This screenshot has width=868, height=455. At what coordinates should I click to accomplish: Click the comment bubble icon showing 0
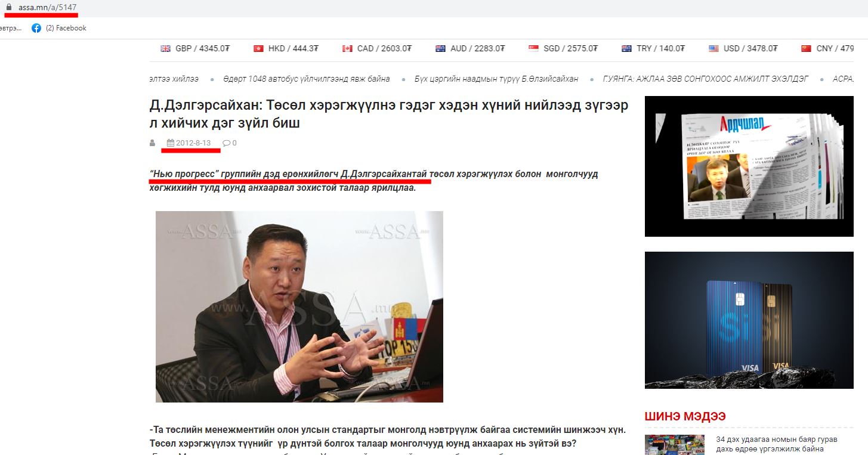click(x=226, y=143)
